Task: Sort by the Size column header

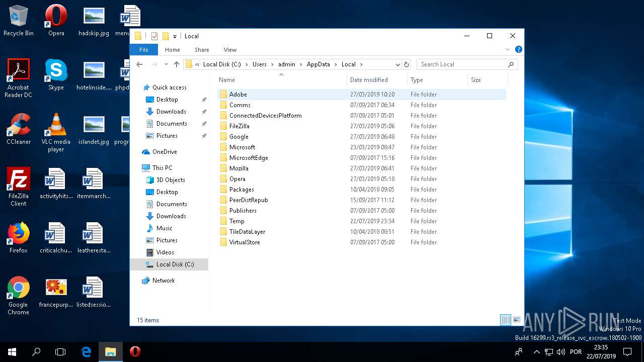Action: click(488, 79)
